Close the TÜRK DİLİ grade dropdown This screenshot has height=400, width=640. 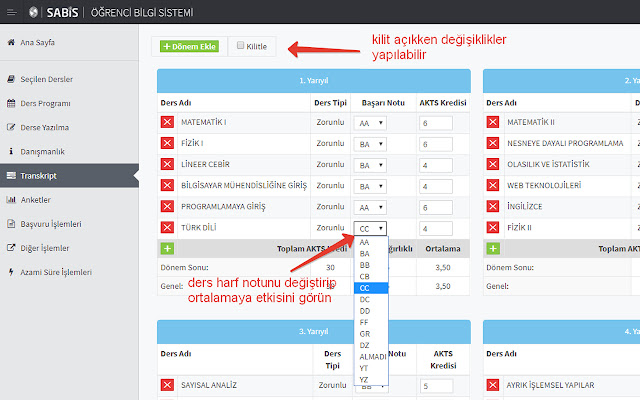click(370, 229)
